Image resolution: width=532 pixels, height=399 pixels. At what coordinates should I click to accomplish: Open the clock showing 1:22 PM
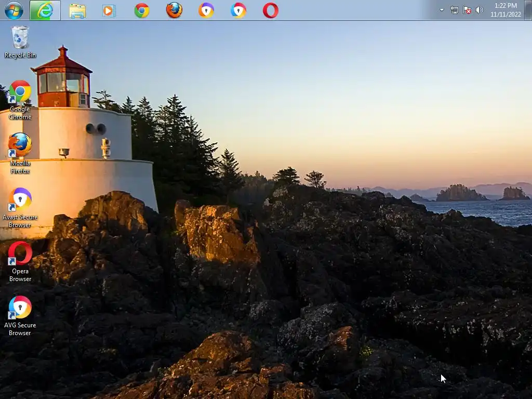click(506, 10)
